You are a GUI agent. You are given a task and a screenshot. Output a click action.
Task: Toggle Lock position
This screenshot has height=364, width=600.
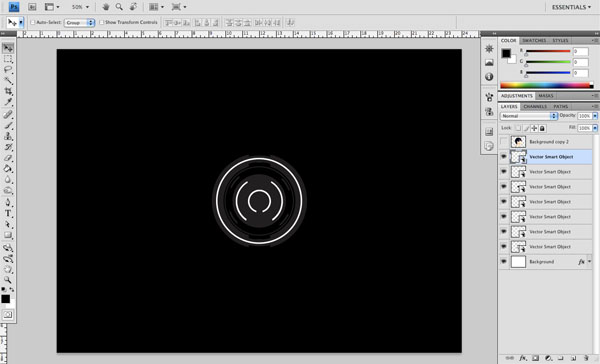click(x=534, y=128)
